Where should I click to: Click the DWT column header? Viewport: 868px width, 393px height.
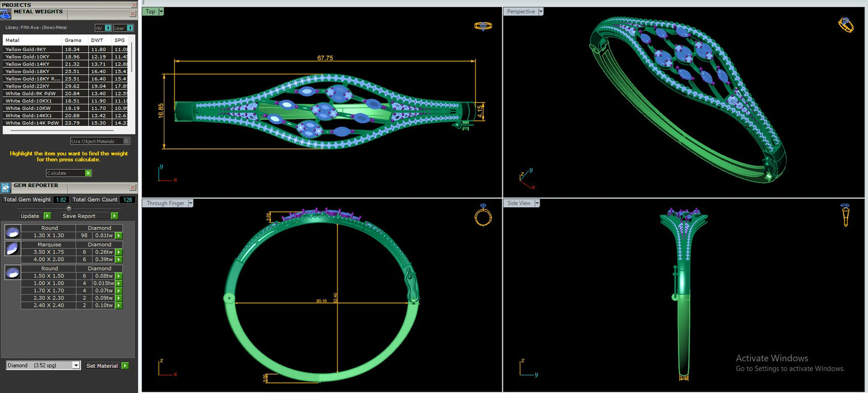click(x=101, y=40)
